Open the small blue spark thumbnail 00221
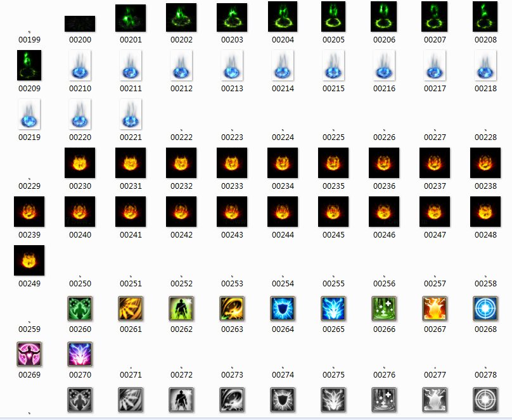Image resolution: width=512 pixels, height=420 pixels. point(131,115)
